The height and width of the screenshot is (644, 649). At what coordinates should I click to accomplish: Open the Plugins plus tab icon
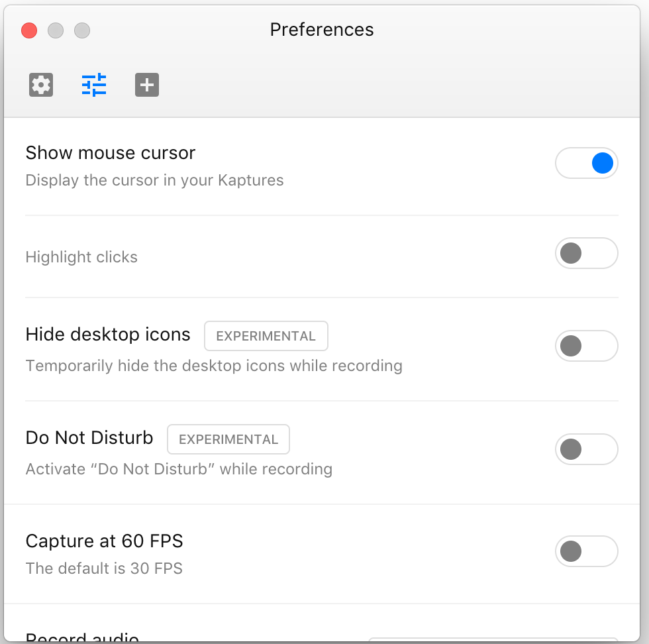pos(147,85)
